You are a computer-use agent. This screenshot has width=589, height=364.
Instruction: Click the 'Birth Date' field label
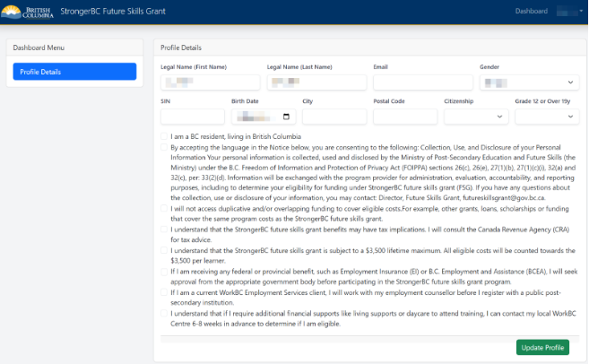[x=245, y=101]
